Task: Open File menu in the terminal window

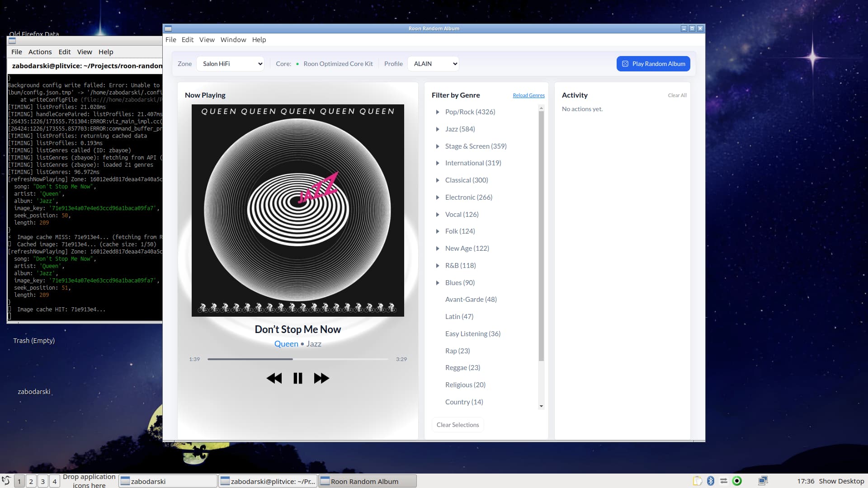Action: (x=17, y=52)
